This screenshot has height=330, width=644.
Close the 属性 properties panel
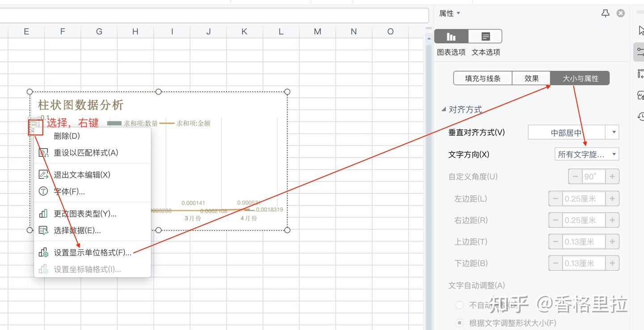621,13
